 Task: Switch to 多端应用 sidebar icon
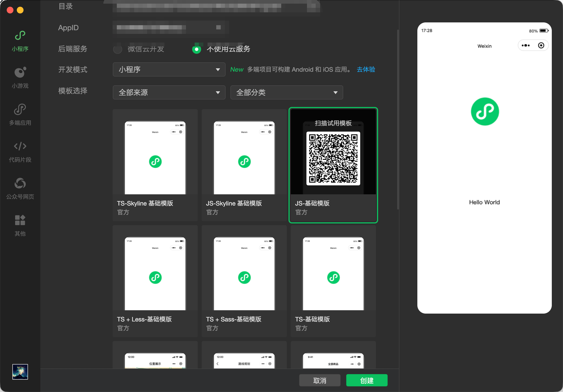pyautogui.click(x=20, y=109)
